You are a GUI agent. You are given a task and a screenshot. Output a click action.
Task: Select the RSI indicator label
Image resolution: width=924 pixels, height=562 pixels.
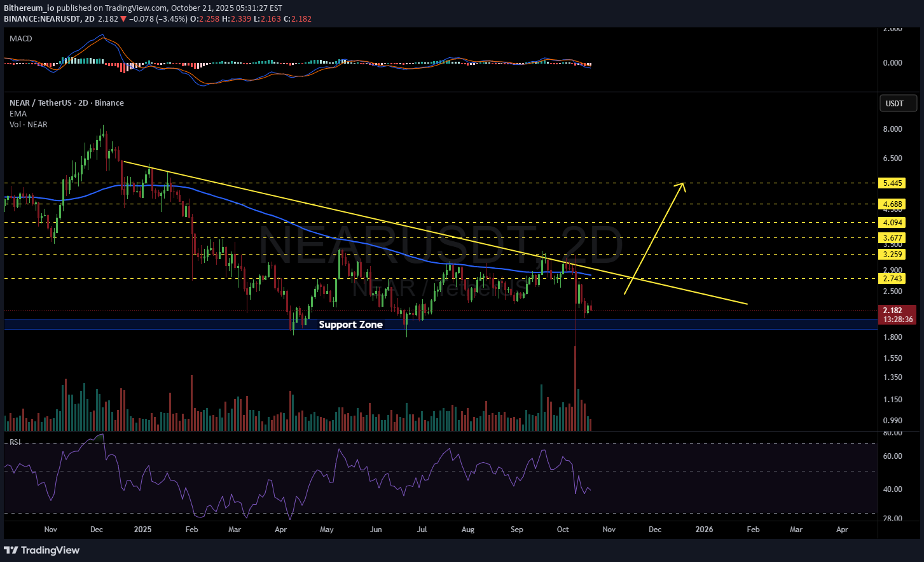coord(15,442)
